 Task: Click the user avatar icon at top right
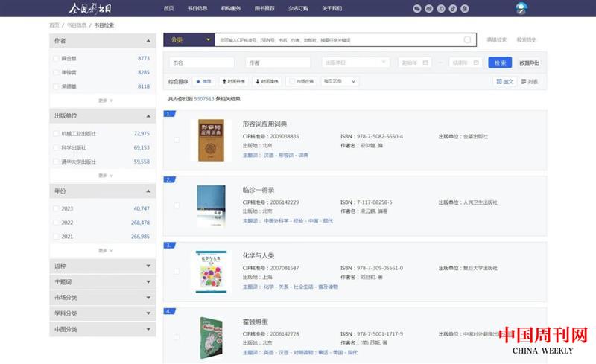(521, 8)
